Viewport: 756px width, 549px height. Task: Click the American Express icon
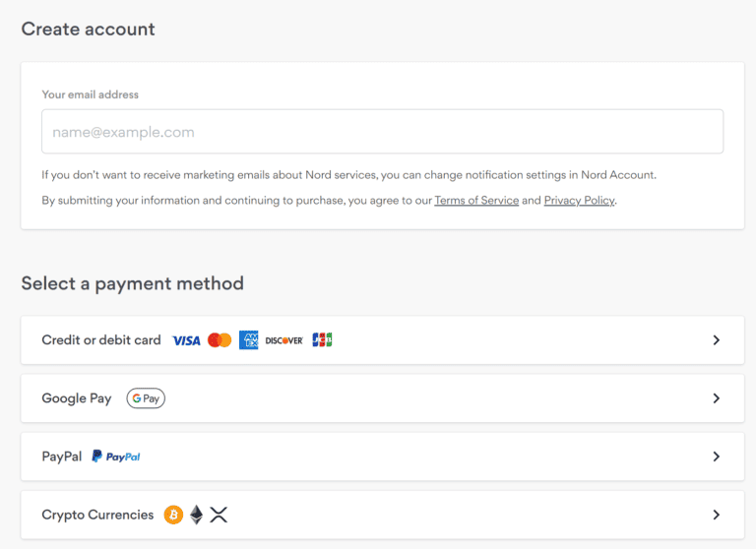pyautogui.click(x=248, y=340)
